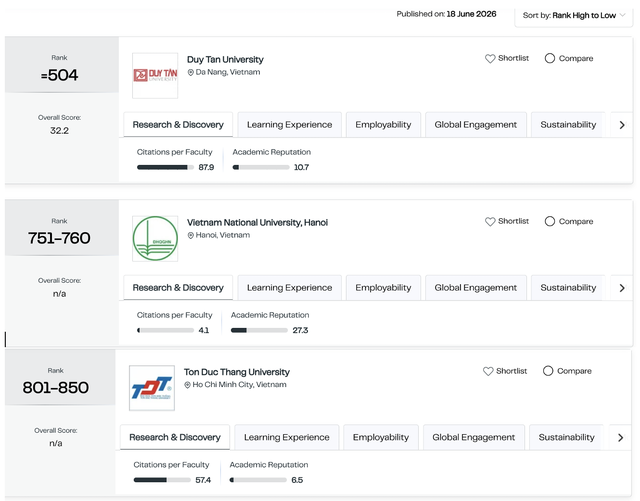640x501 pixels.
Task: Click Citations per Faculty bar showing 87.9
Action: [165, 167]
